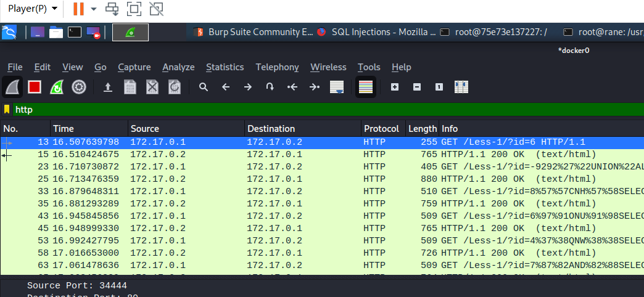Switch to root@rane terminal window
The height and width of the screenshot is (297, 644).
(x=602, y=32)
